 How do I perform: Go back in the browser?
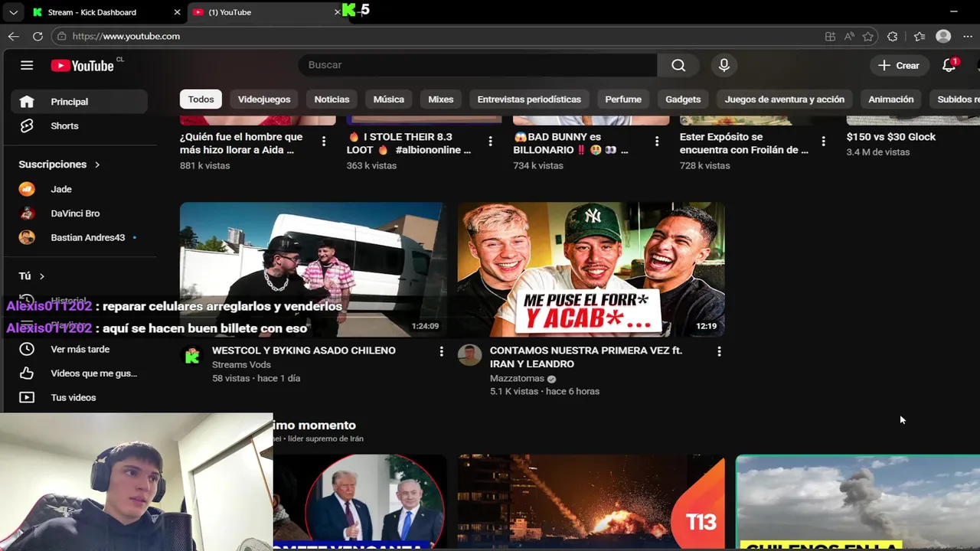[14, 36]
